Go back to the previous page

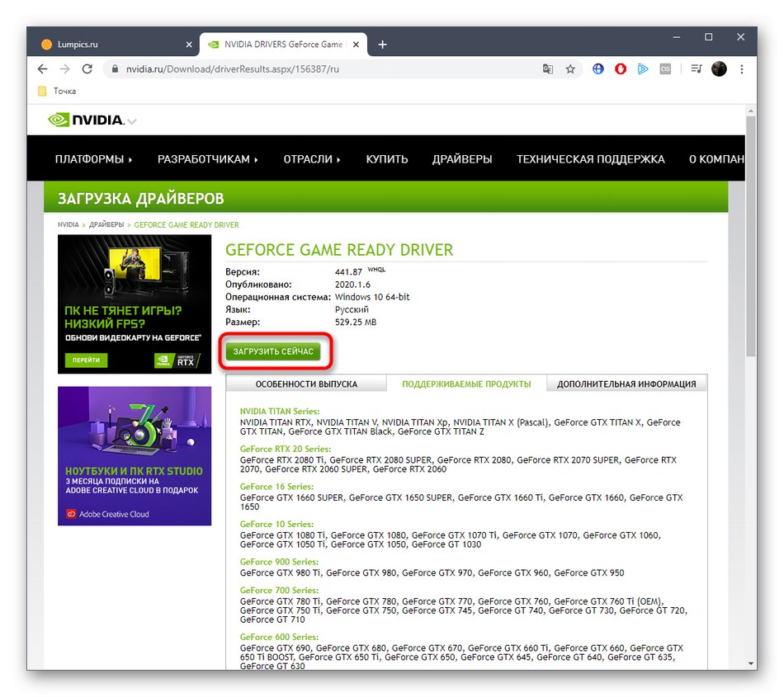tap(42, 69)
